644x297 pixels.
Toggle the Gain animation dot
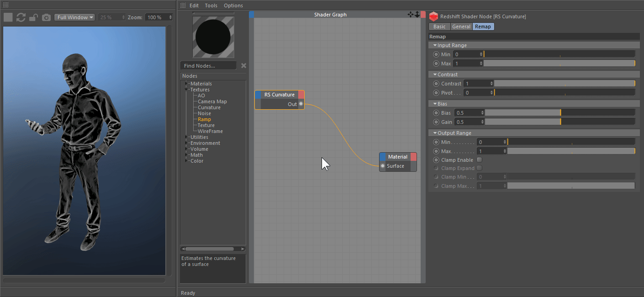[436, 122]
